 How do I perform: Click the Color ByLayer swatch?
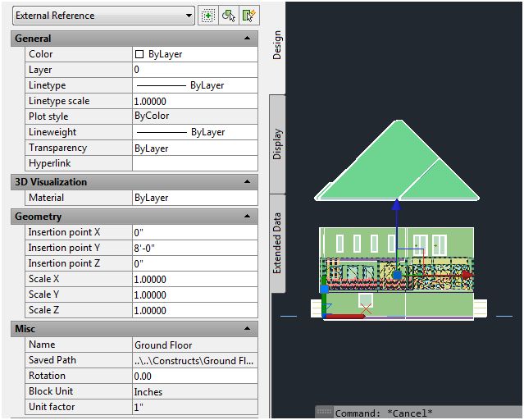(x=139, y=54)
